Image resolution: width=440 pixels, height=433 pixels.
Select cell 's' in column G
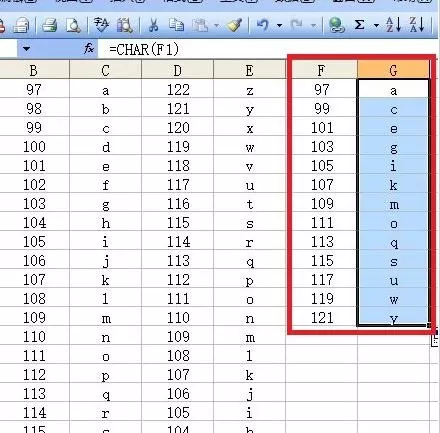(393, 260)
